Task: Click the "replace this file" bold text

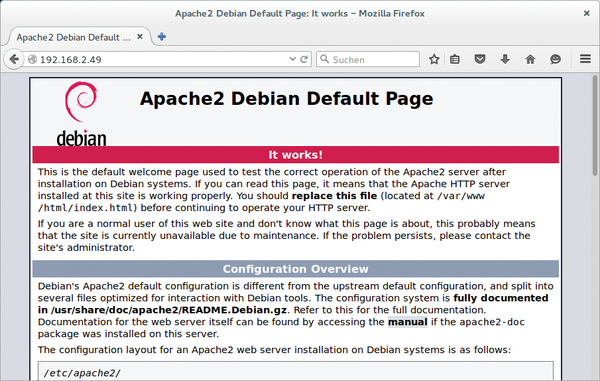Action: [x=334, y=196]
